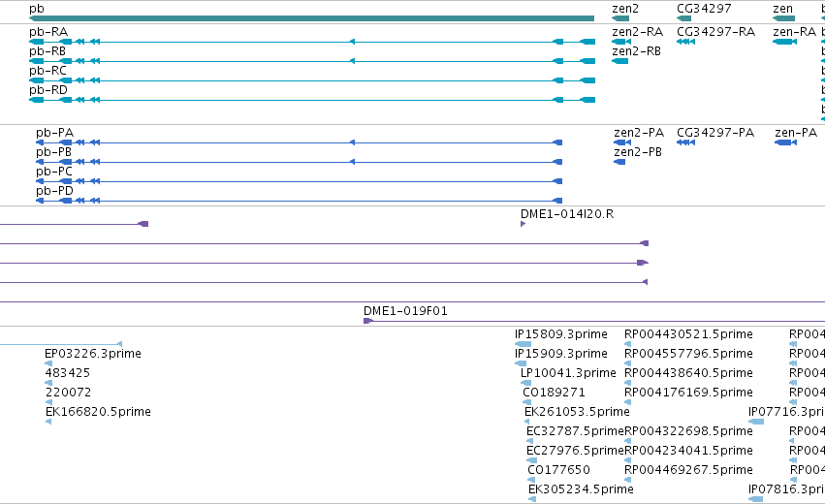Click the zen2-PA protein label

click(x=639, y=133)
